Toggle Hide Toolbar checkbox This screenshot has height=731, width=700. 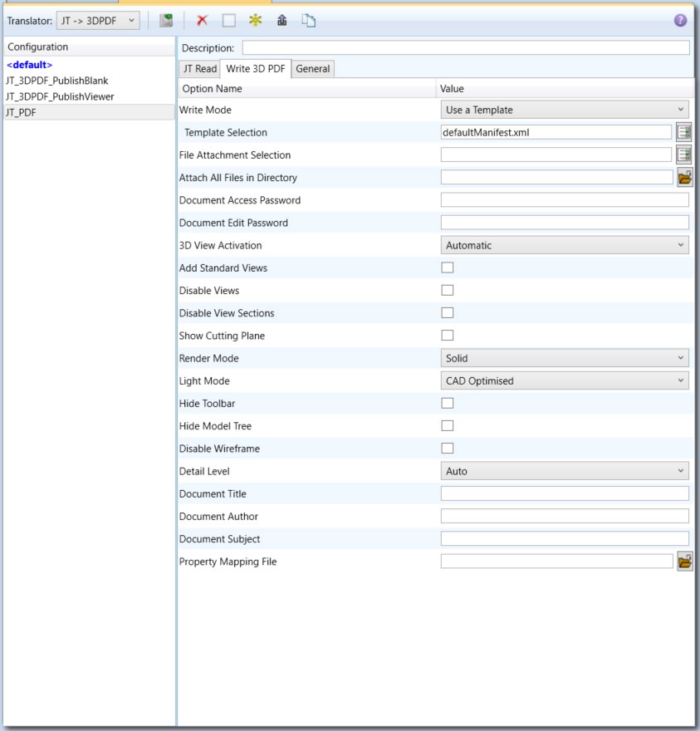click(x=448, y=403)
